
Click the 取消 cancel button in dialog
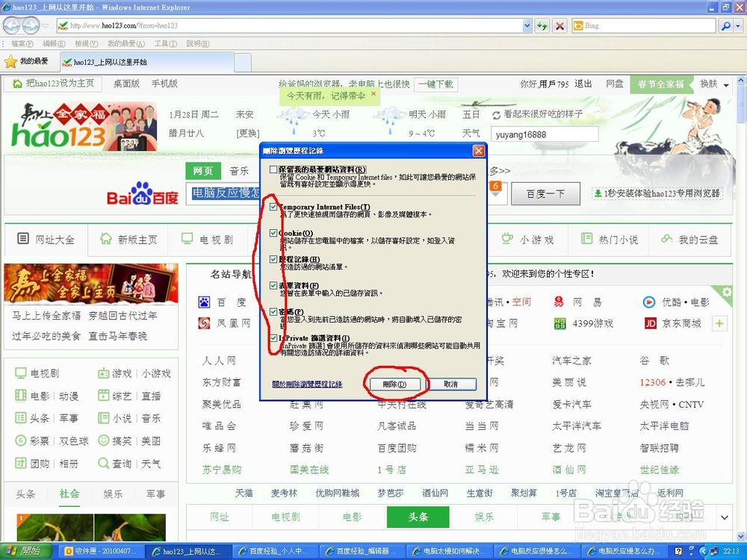tap(450, 384)
